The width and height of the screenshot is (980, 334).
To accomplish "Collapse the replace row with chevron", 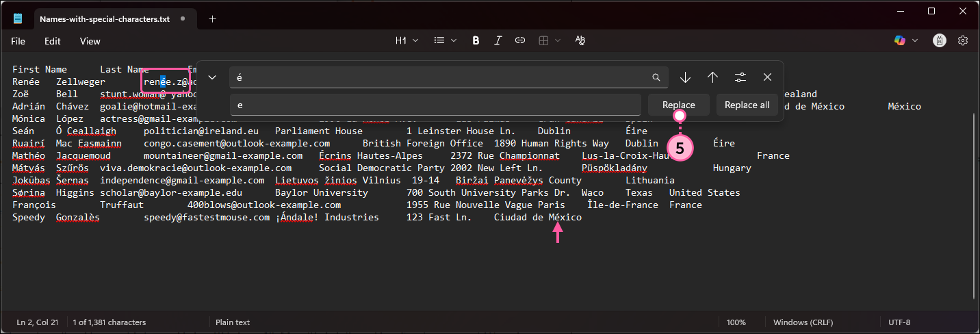I will [211, 77].
